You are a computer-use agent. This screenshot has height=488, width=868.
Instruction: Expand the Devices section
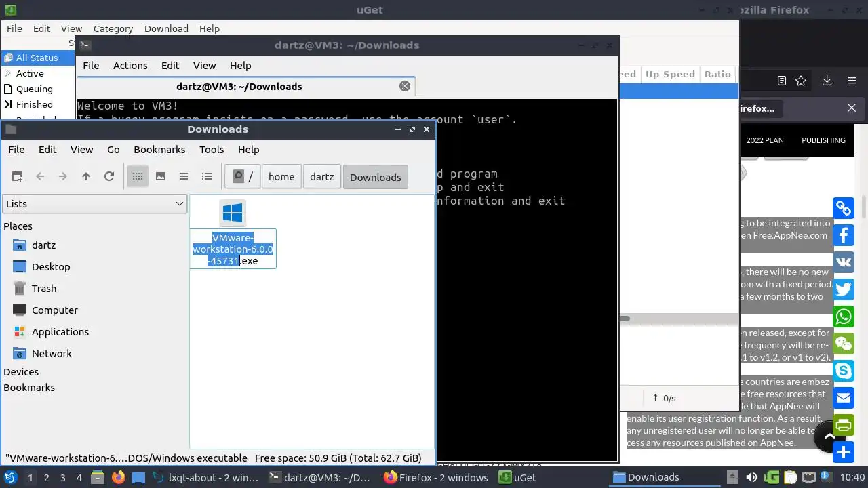tap(21, 372)
